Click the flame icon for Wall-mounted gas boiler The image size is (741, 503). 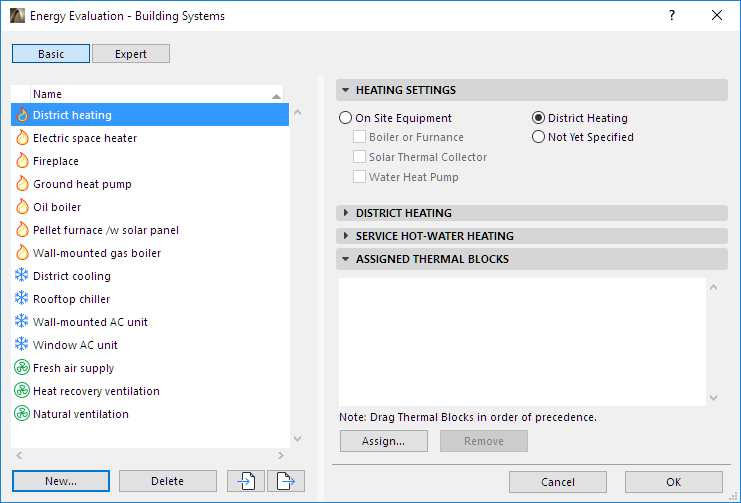click(x=22, y=252)
